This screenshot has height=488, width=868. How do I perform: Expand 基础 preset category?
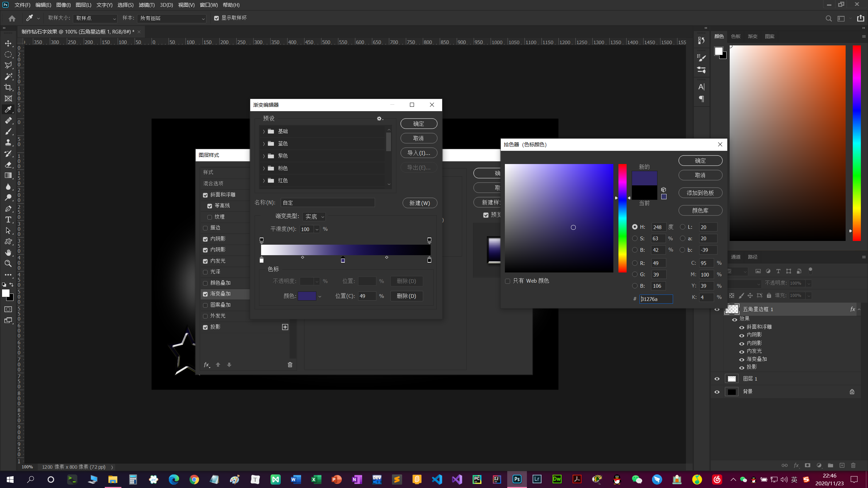[x=264, y=131]
